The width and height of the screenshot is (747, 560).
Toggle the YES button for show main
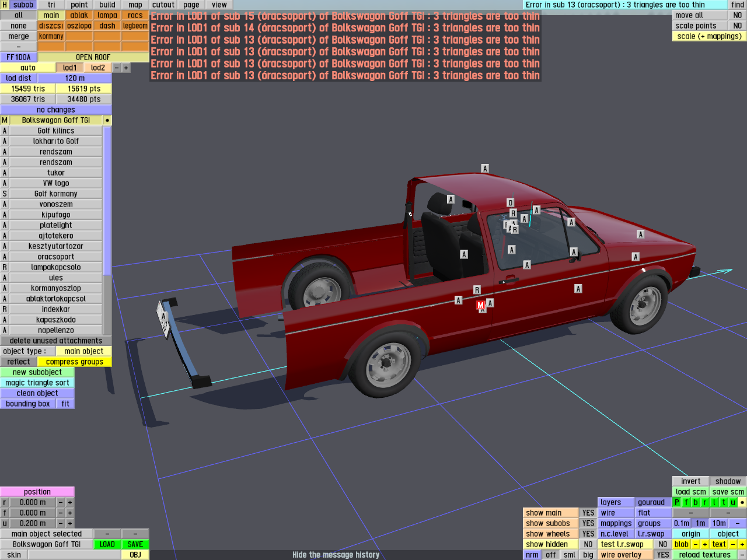tap(588, 513)
